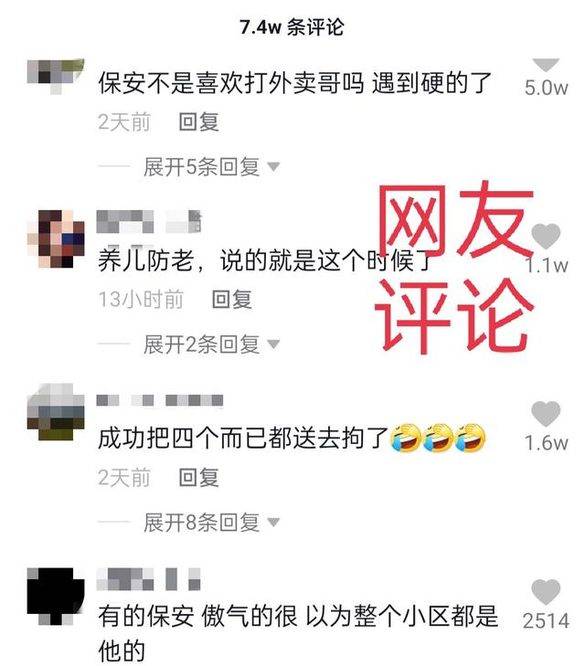The width and height of the screenshot is (585, 666).
Task: Expand 展开5条回复 replies
Action: [211, 166]
